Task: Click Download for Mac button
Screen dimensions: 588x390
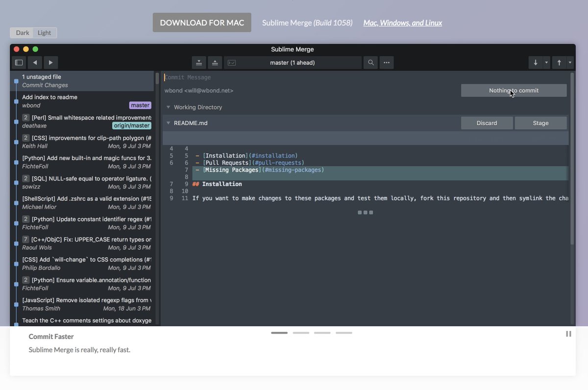Action: click(202, 23)
